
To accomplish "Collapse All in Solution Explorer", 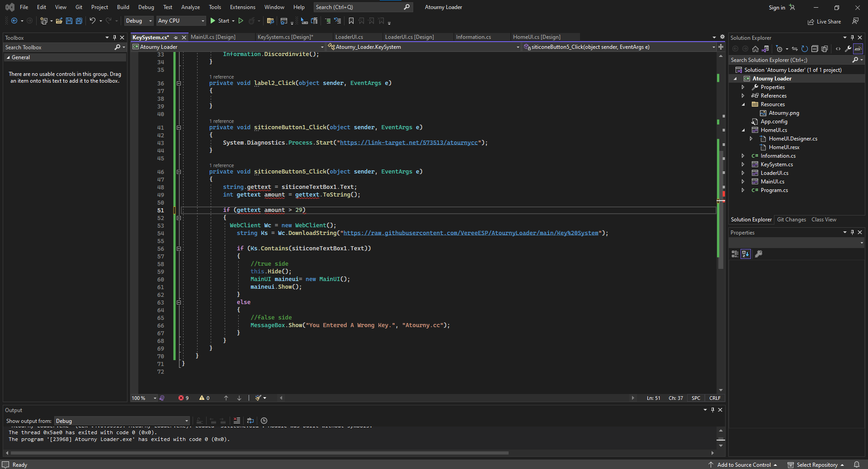I will (x=815, y=49).
